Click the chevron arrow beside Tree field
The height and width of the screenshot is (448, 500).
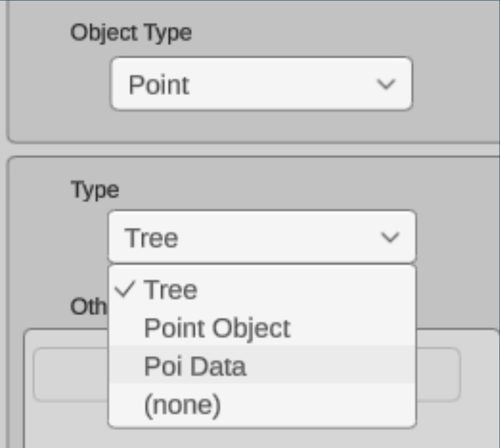[x=390, y=238]
